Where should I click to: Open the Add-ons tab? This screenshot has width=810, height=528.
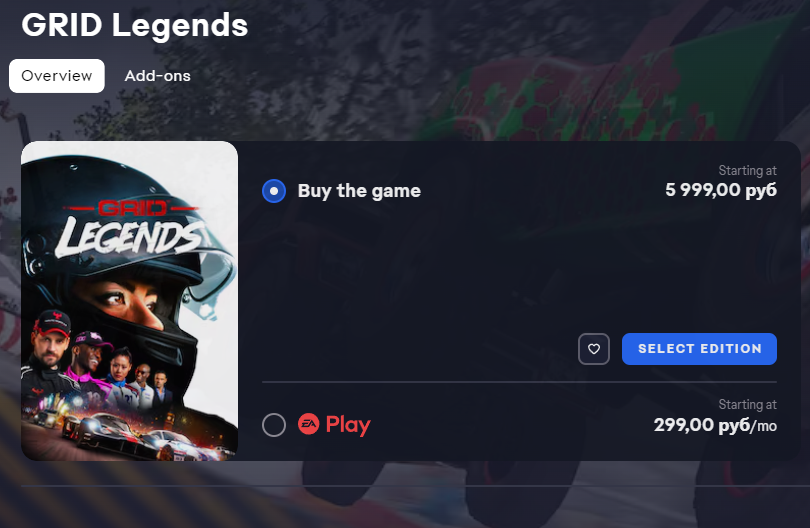(158, 76)
